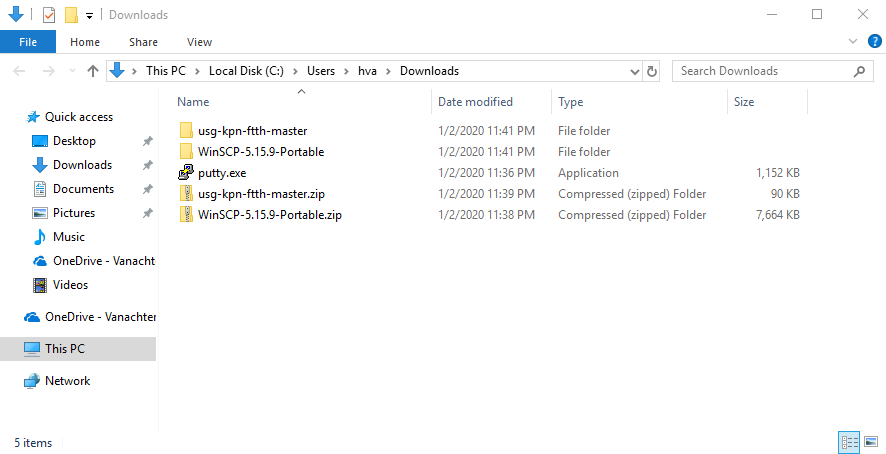Screen dimensions: 886x454
Task: Click the 1,152 KB size value
Action: 778,173
